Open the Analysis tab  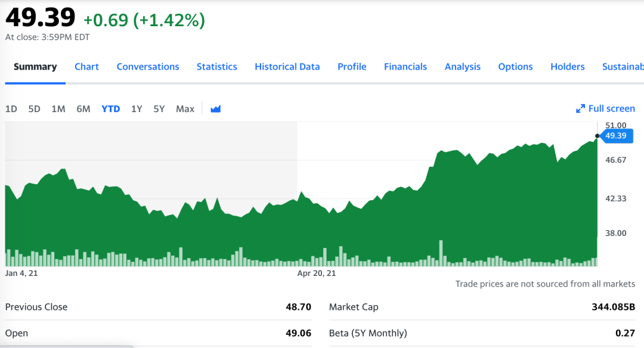[x=463, y=67]
